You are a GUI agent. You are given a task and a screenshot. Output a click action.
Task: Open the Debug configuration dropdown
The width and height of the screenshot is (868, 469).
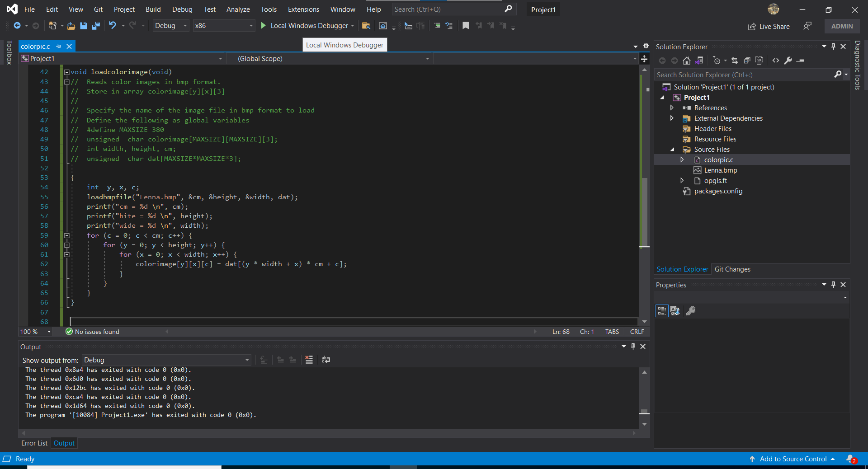coord(170,26)
